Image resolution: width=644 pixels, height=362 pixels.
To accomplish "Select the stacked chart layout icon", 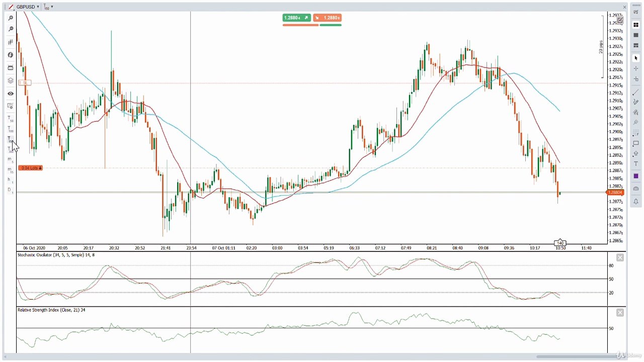I will coord(636,46).
